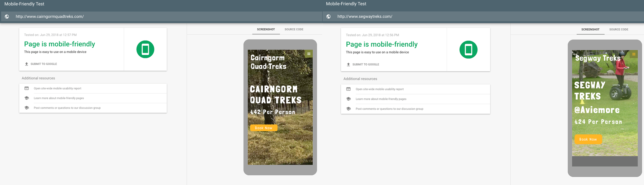The image size is (644, 185).
Task: Click 'Page is mobile-friendly' heading in Segway card
Action: [382, 44]
